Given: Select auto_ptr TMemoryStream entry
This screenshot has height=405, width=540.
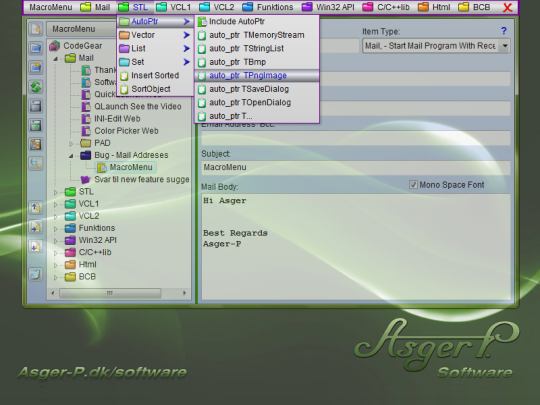Looking at the screenshot, I should tap(257, 35).
